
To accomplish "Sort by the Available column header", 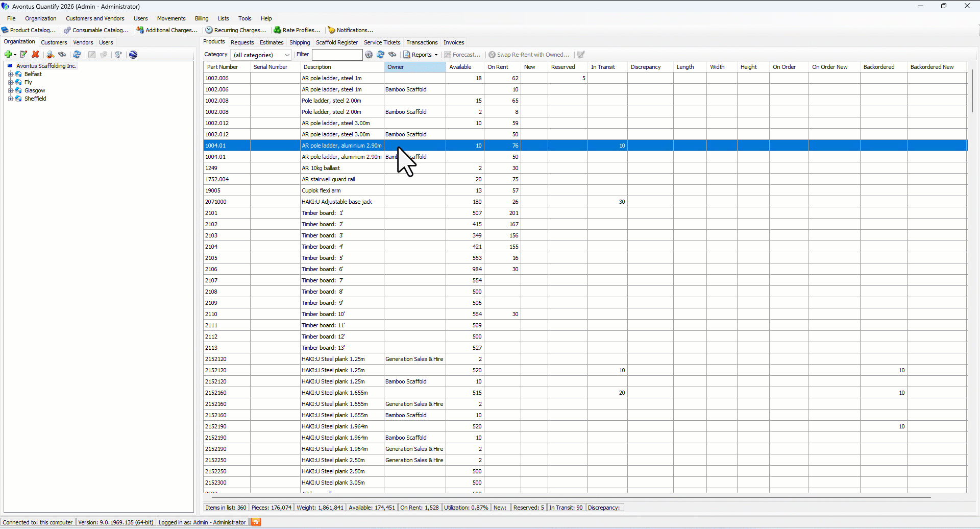I will [x=465, y=67].
